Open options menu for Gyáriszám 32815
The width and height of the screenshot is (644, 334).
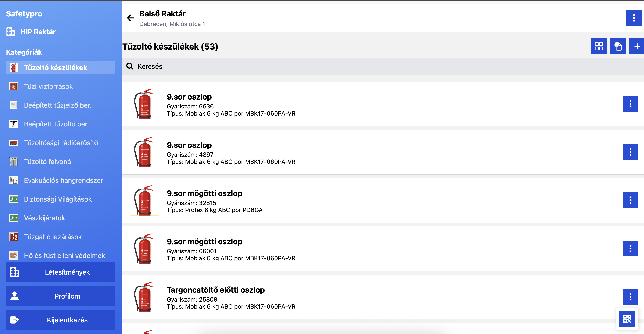[x=630, y=200]
